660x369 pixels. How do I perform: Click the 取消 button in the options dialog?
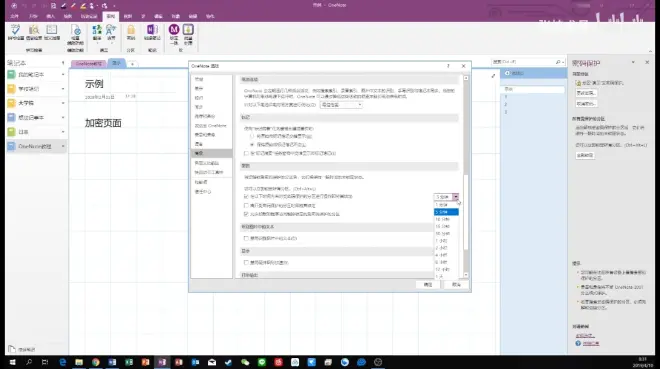click(456, 285)
